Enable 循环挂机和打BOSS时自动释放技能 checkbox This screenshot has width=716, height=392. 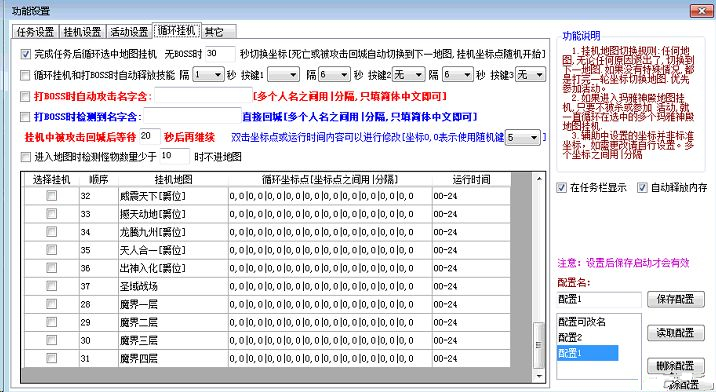pos(26,74)
